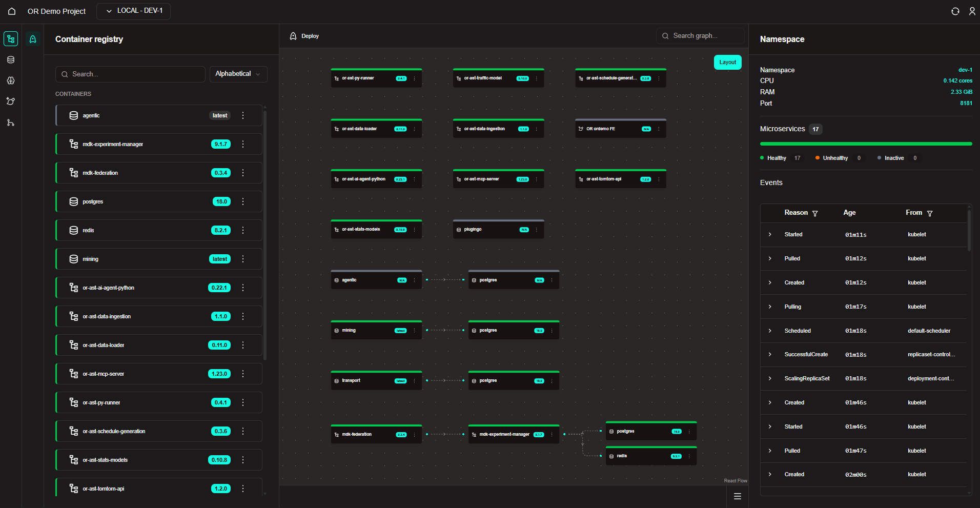Click the refresh icon at top right
980x508 pixels.
(955, 11)
